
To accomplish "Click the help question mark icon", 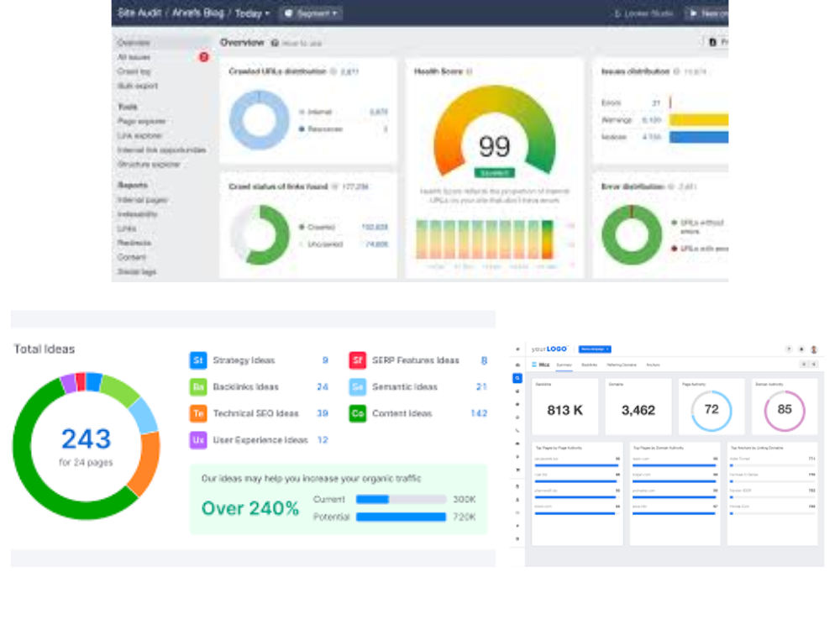I will tap(789, 349).
